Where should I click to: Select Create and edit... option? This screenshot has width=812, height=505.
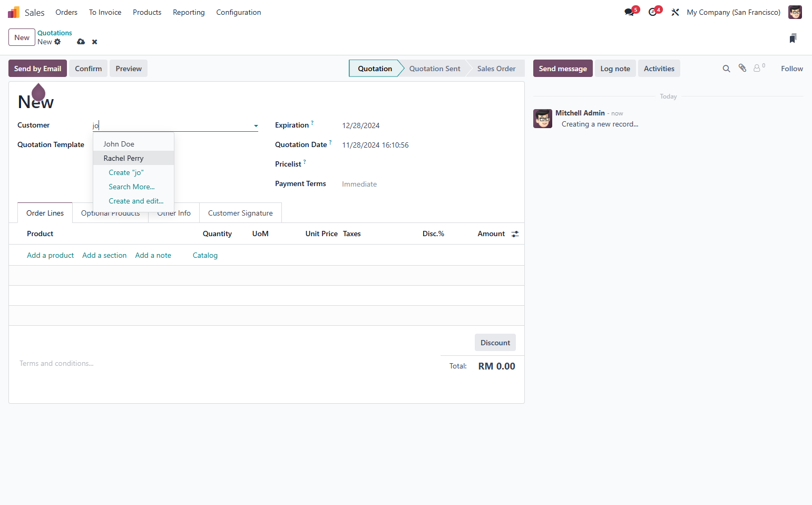coord(133,201)
